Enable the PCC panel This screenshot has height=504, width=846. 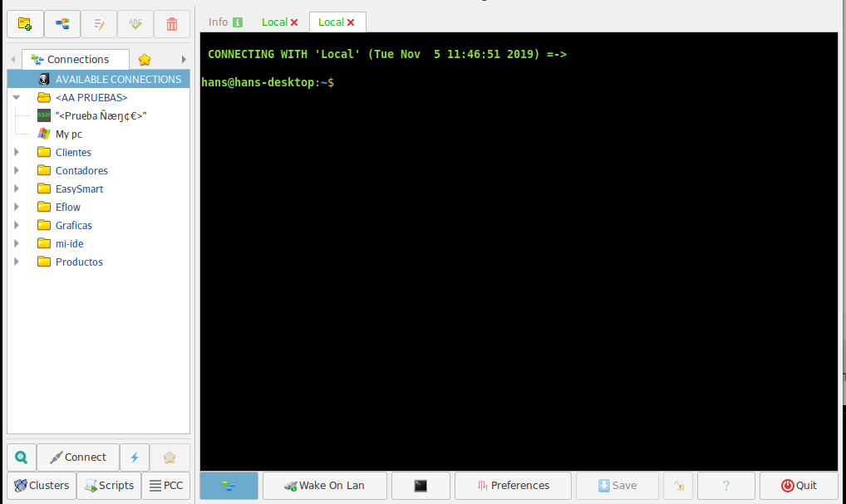click(165, 485)
